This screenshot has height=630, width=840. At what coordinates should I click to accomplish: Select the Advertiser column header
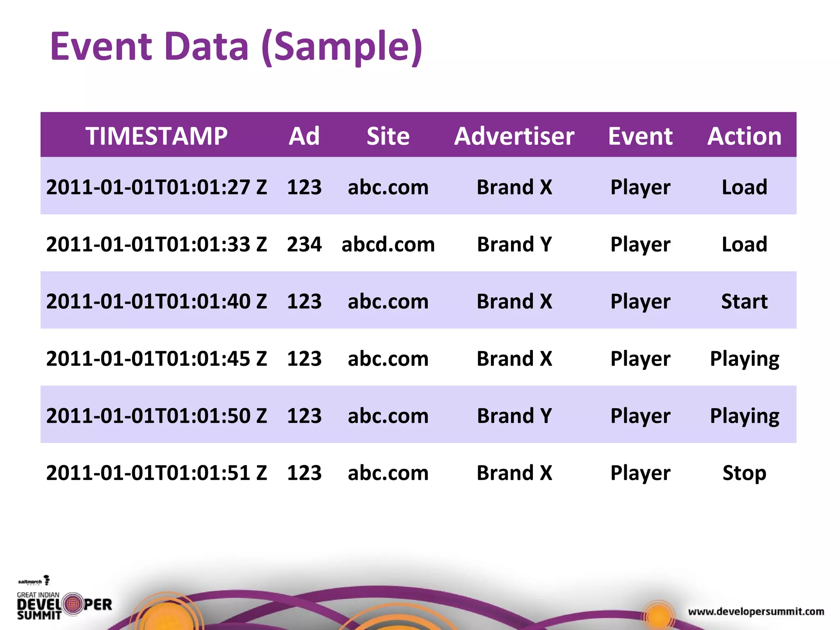[514, 136]
